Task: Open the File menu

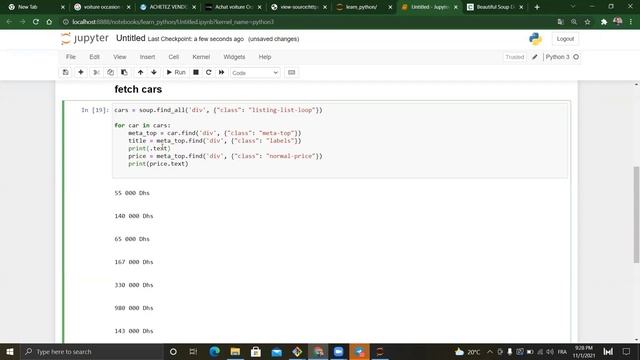Action: (71, 57)
